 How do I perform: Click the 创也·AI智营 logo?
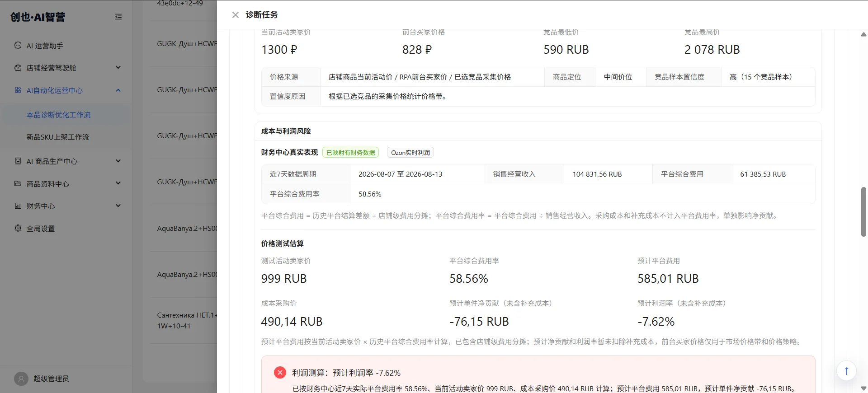pos(38,17)
